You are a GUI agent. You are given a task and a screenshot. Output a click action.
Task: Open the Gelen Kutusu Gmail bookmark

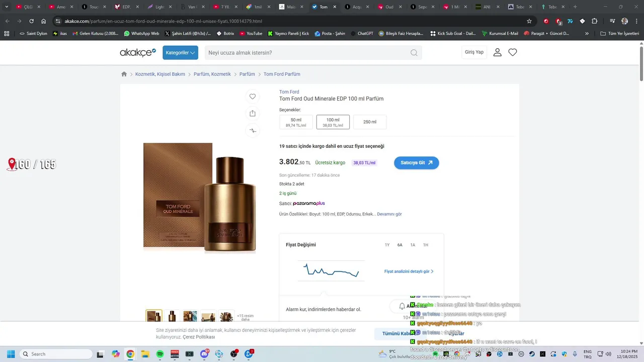96,33
